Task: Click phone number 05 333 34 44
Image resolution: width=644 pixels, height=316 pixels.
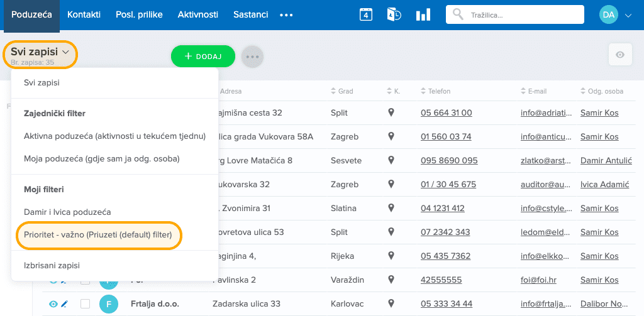Action: click(446, 303)
